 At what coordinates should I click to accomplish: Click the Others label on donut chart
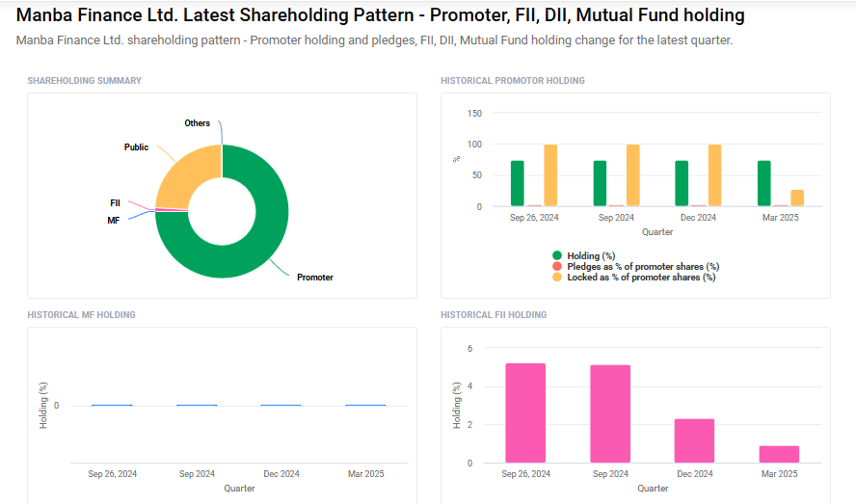197,123
